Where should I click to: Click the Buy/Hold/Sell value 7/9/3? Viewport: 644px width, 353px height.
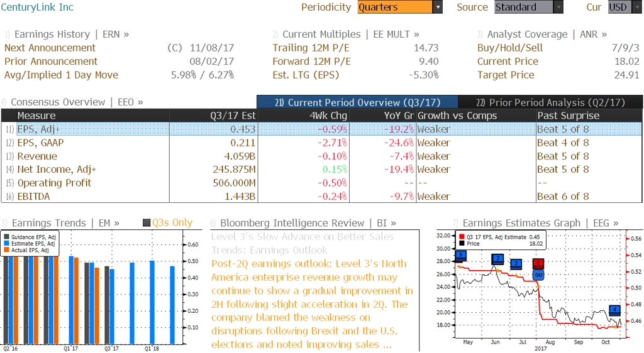click(x=625, y=48)
